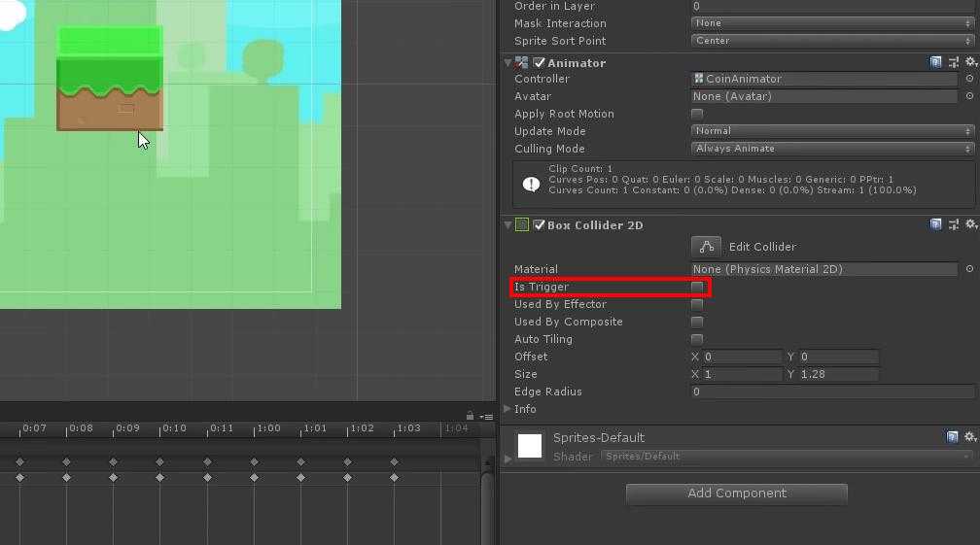
Task: Open the Culling Mode dropdown
Action: pos(832,149)
